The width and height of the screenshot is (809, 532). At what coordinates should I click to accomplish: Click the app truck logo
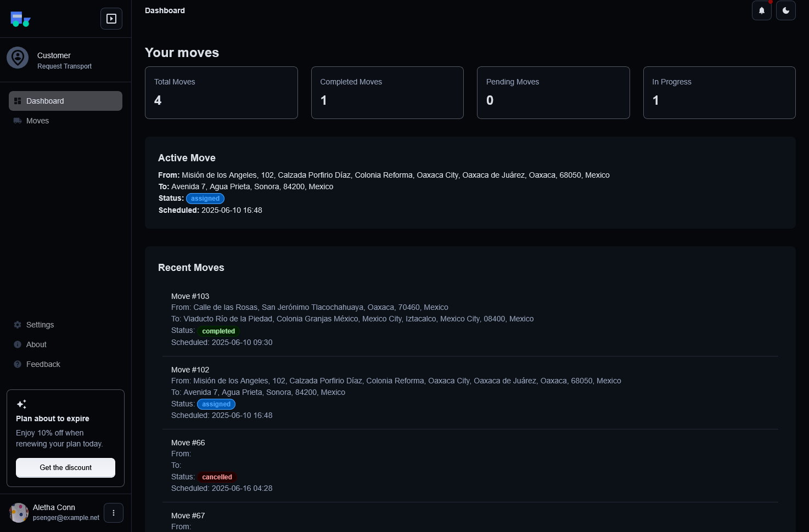(20, 19)
